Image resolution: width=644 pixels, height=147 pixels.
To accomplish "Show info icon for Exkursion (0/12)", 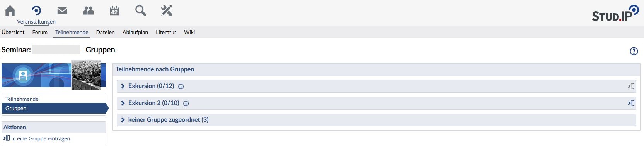I will tap(181, 86).
